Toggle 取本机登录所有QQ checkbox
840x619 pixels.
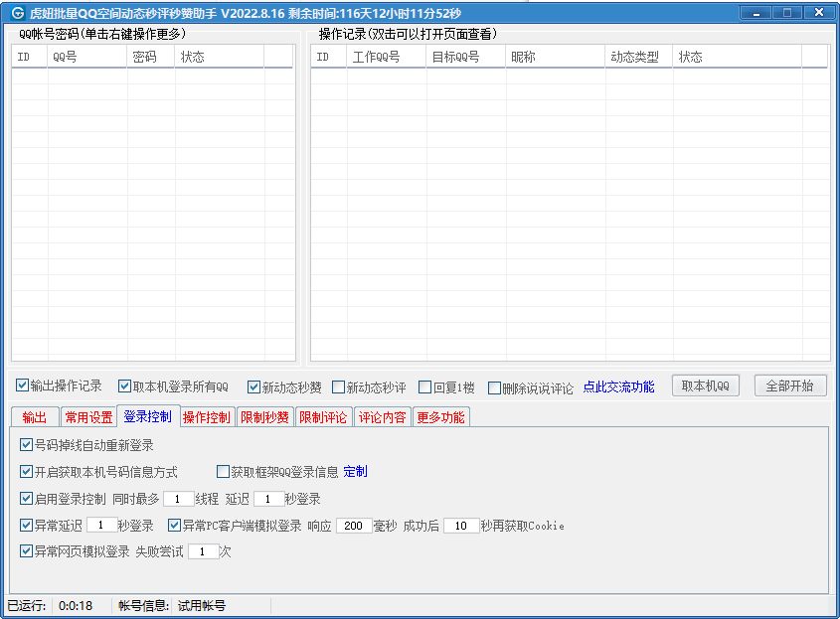(x=124, y=386)
